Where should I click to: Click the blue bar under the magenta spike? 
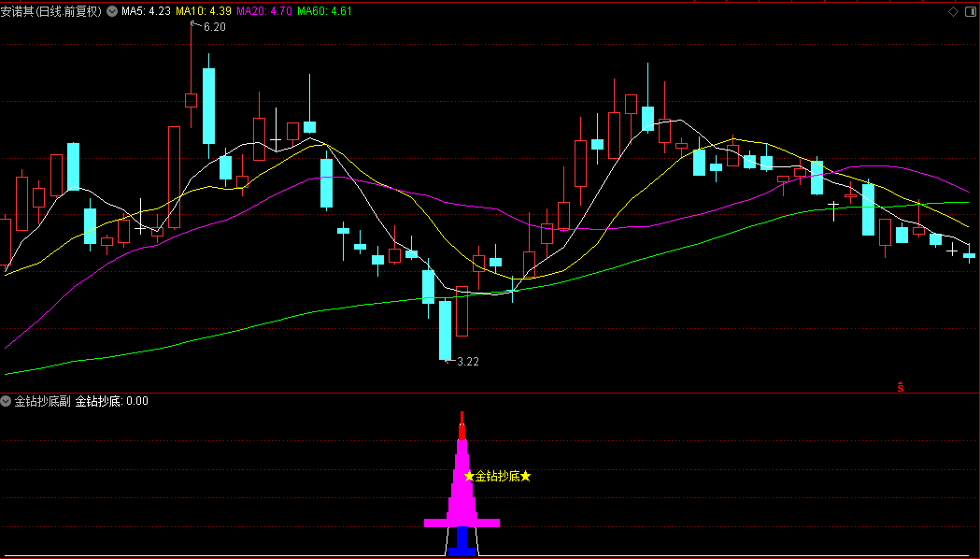[x=462, y=541]
